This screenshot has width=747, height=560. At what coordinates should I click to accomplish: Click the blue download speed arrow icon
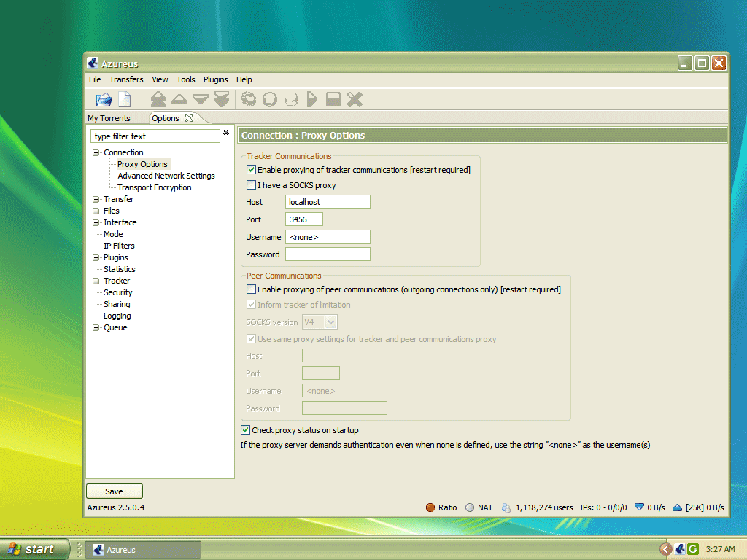point(639,507)
